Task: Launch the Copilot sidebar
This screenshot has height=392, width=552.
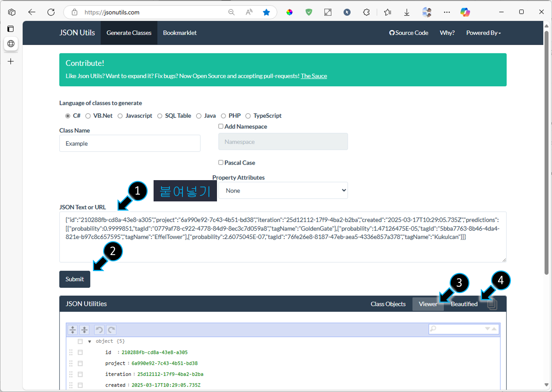Action: click(465, 12)
